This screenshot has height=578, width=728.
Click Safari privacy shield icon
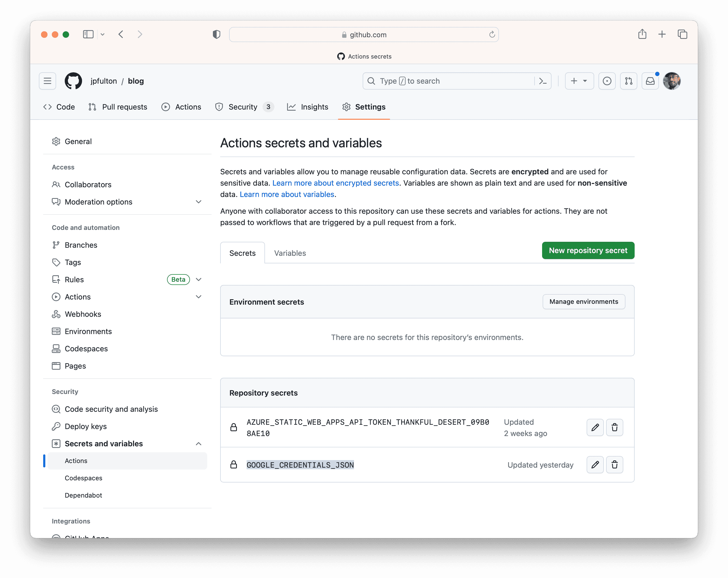[216, 35]
